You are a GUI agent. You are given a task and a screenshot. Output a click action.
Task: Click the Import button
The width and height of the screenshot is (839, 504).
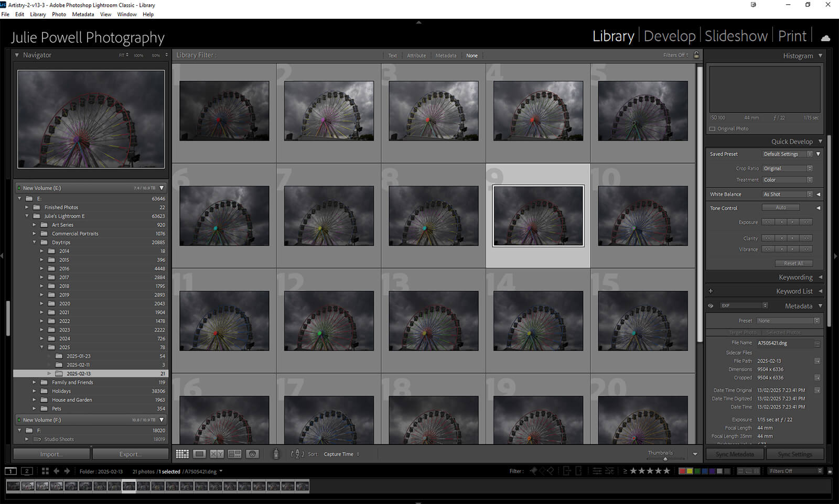(x=51, y=454)
